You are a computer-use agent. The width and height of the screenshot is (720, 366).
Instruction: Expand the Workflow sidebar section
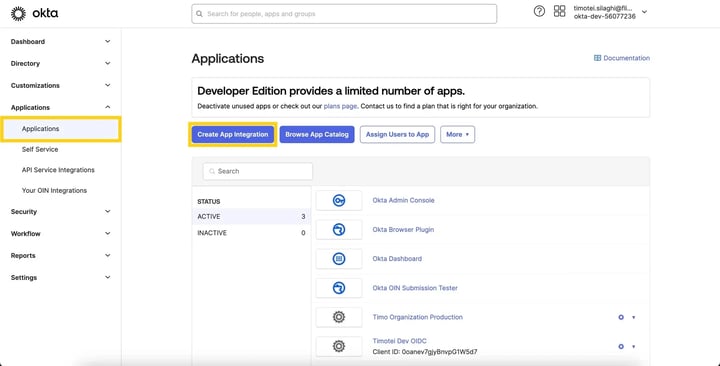click(x=107, y=233)
